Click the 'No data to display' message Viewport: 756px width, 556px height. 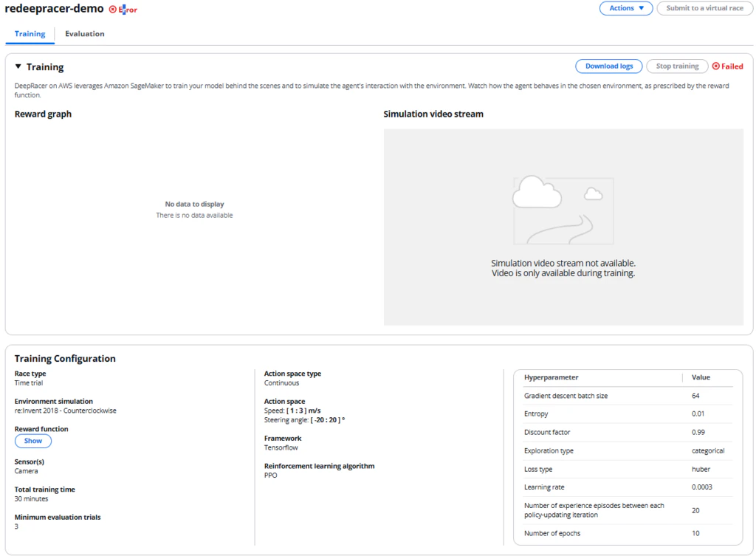coord(194,205)
